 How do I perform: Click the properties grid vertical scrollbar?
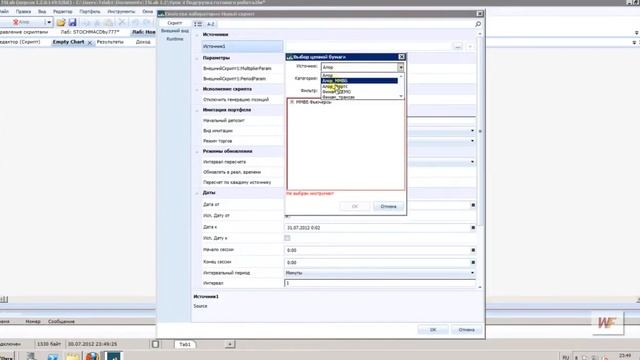(x=480, y=131)
